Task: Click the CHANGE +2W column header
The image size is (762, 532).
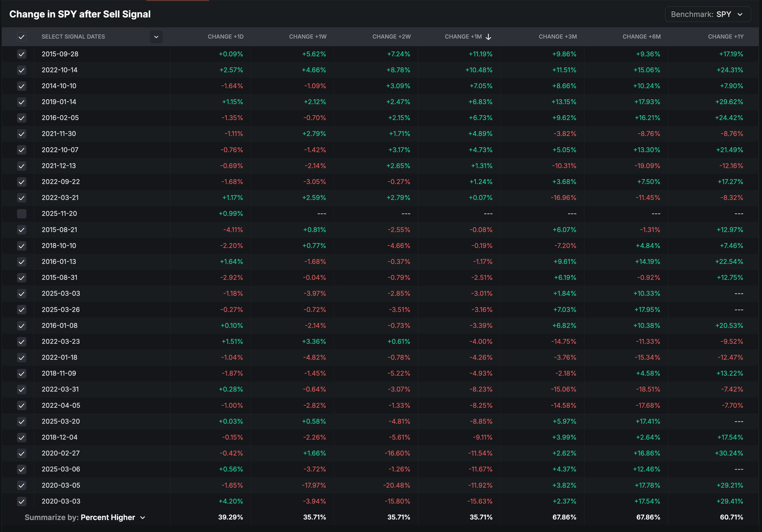Action: tap(391, 37)
